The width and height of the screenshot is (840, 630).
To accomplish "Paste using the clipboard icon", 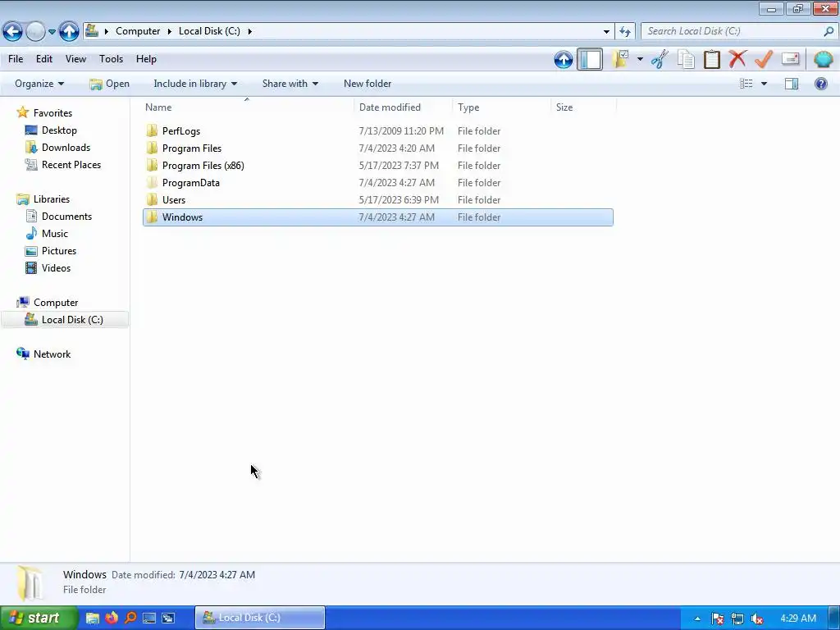I will pos(711,59).
